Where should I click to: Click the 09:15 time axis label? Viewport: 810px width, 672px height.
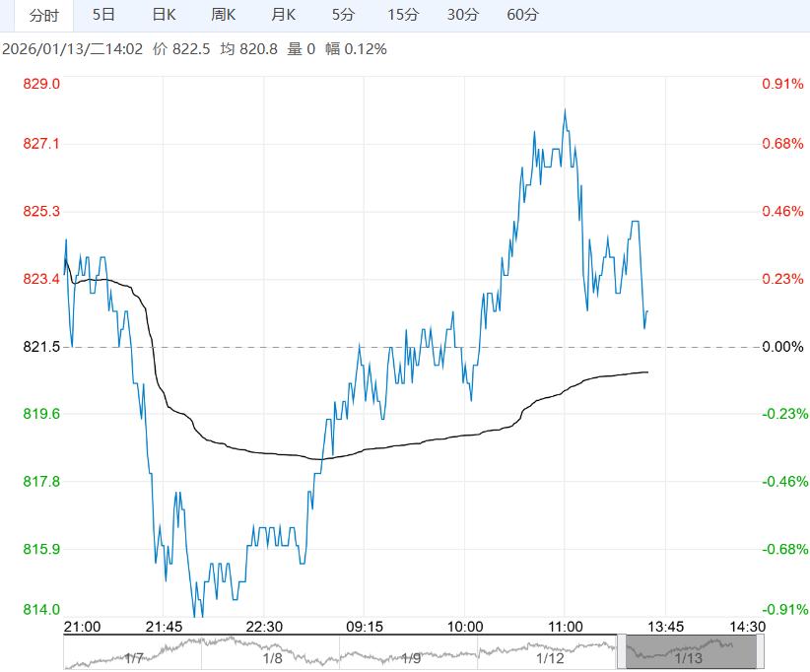pyautogui.click(x=364, y=626)
